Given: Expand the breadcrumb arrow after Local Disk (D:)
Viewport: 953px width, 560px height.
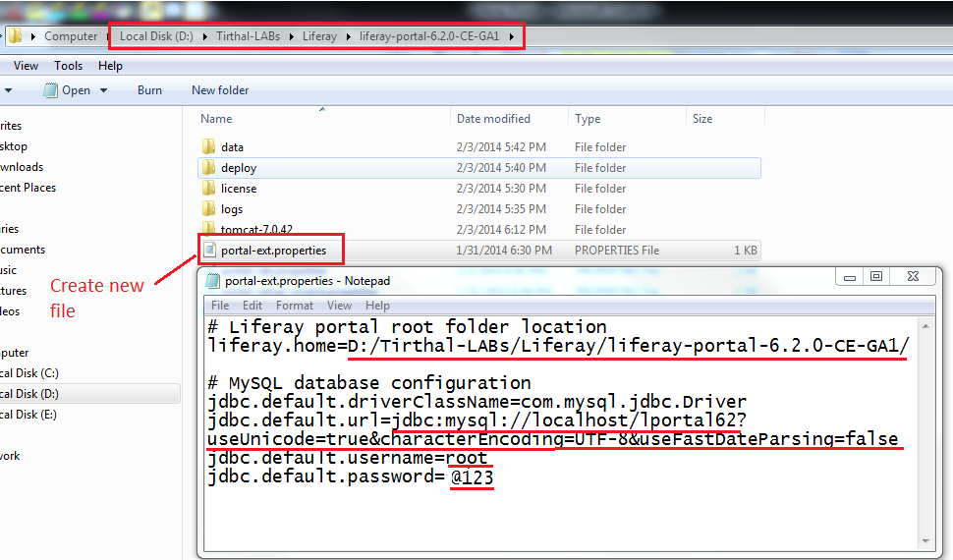Looking at the screenshot, I should click(204, 36).
